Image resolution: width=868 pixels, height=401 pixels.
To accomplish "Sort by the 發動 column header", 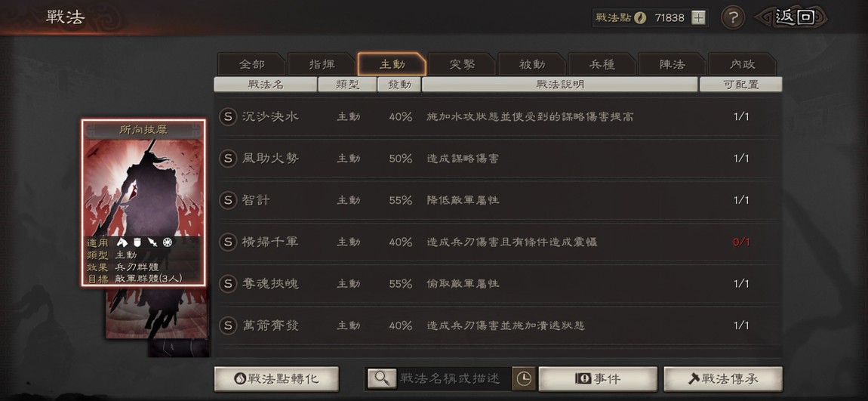I will click(399, 84).
